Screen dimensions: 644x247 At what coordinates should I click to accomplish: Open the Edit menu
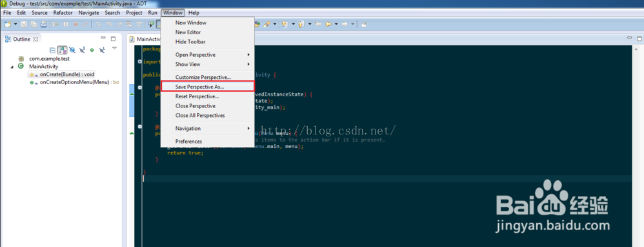[x=21, y=13]
